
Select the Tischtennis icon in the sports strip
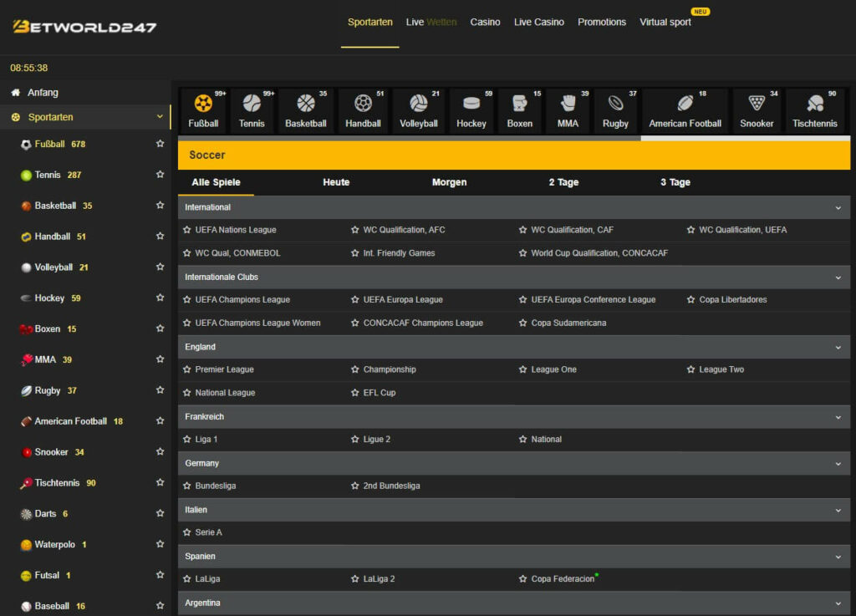(815, 103)
